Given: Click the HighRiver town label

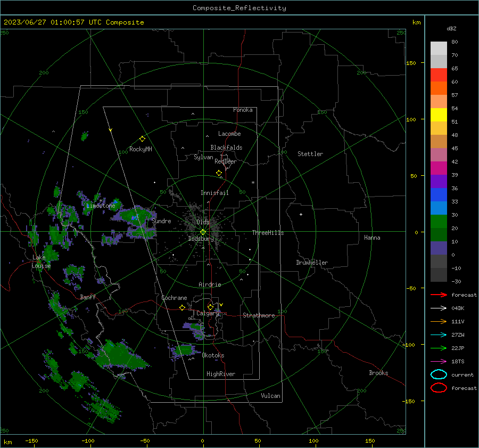Looking at the screenshot, I should (x=221, y=374).
